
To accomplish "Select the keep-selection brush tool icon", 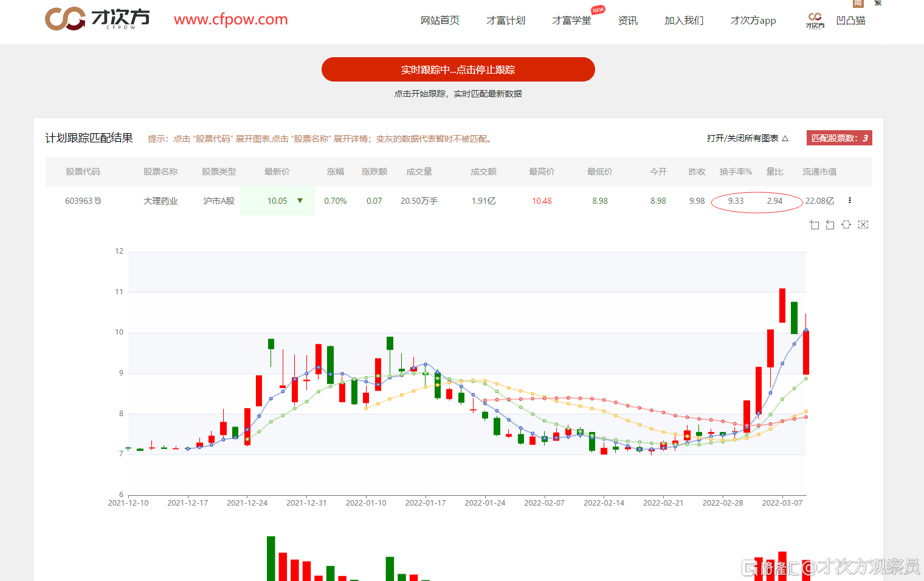I will 846,225.
